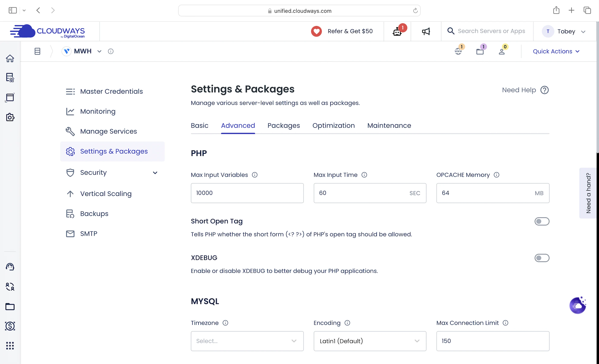This screenshot has width=599, height=364.
Task: Open the Timezone select dropdown
Action: [x=247, y=341]
